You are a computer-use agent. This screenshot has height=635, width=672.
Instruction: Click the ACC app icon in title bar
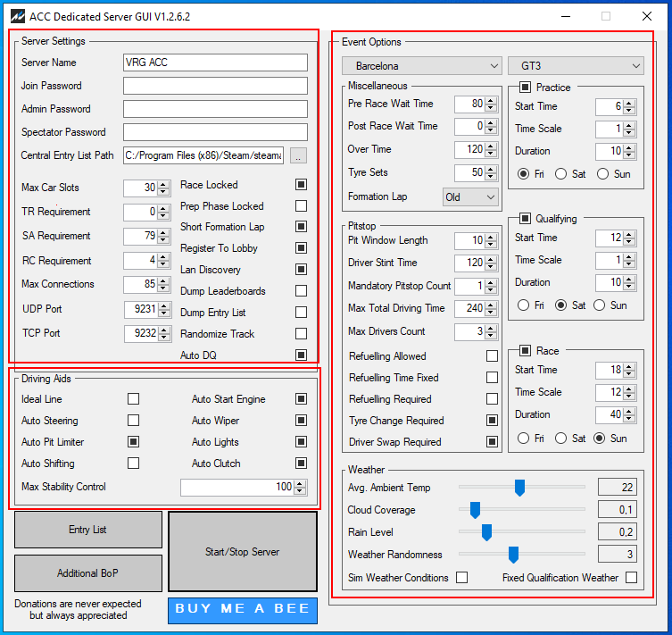pos(15,16)
